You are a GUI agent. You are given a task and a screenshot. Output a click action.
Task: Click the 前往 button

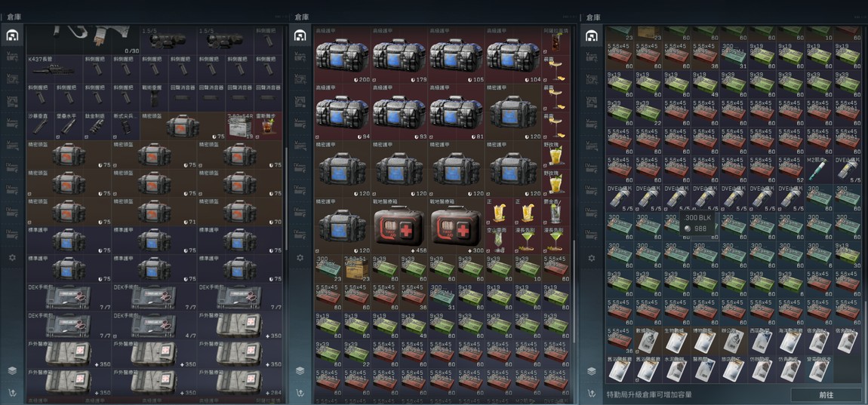point(826,395)
